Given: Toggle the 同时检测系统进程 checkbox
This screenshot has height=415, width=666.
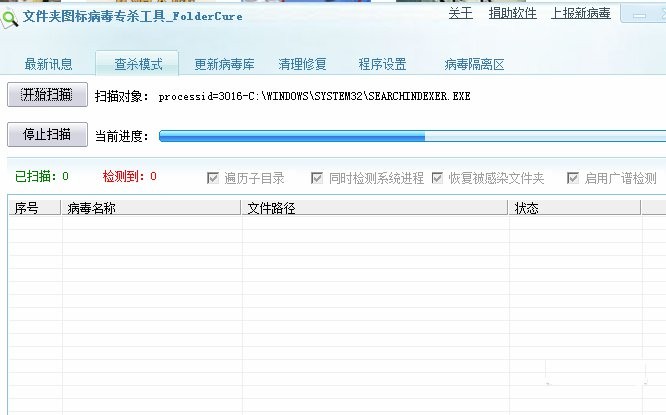Looking at the screenshot, I should click(x=317, y=178).
